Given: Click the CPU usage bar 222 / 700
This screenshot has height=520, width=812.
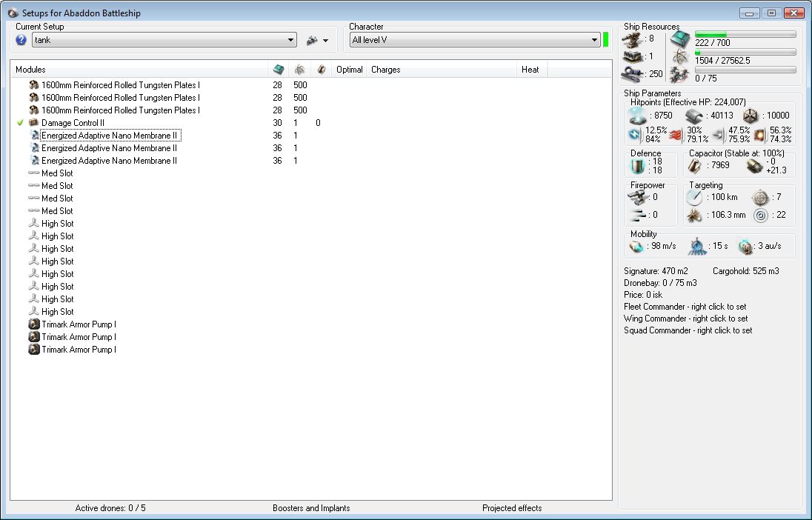Looking at the screenshot, I should [745, 34].
